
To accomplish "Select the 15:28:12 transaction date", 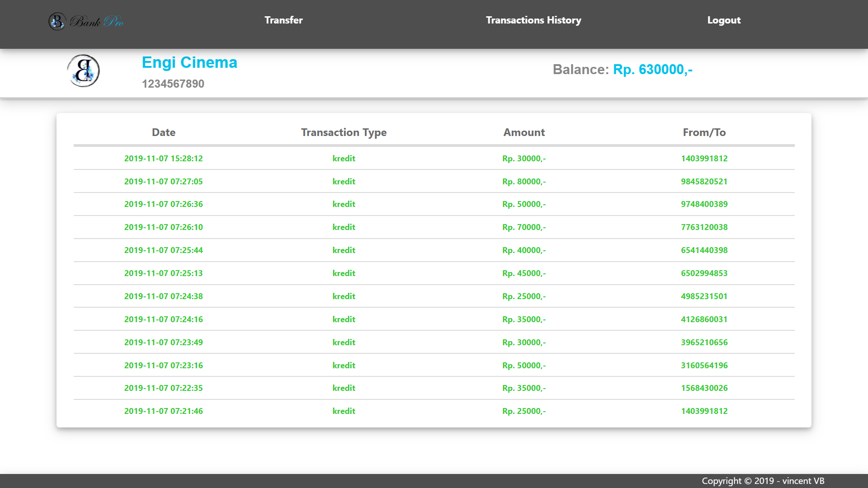I will [x=164, y=159].
